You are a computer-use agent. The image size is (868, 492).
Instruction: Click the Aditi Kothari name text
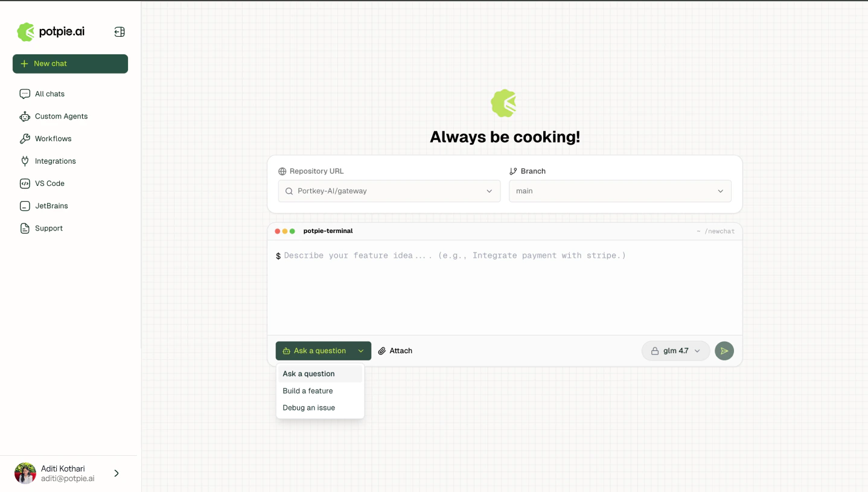(x=63, y=468)
